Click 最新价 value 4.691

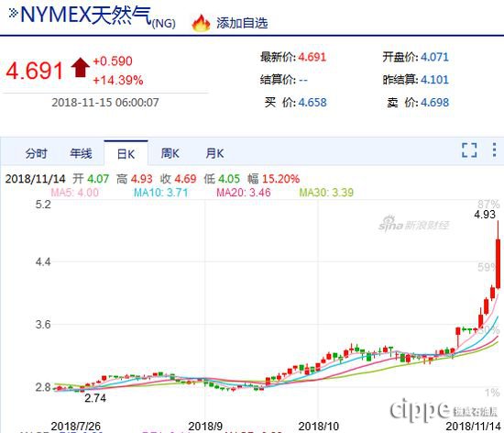click(312, 57)
